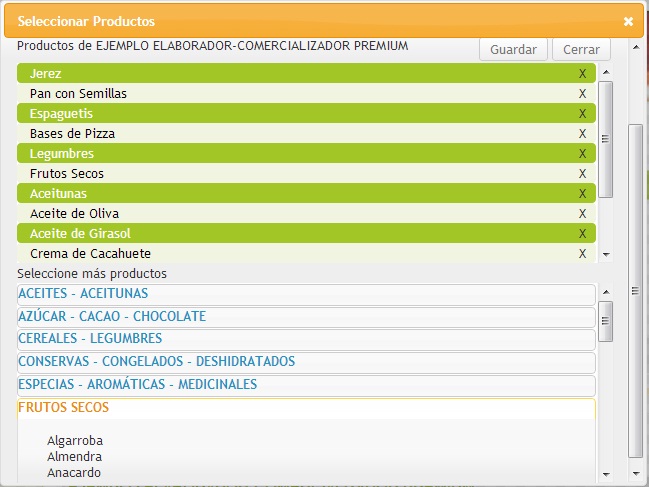Viewport: 649px width, 487px height.
Task: Open CEREALES - LEGUMBRES category
Action: (x=90, y=339)
